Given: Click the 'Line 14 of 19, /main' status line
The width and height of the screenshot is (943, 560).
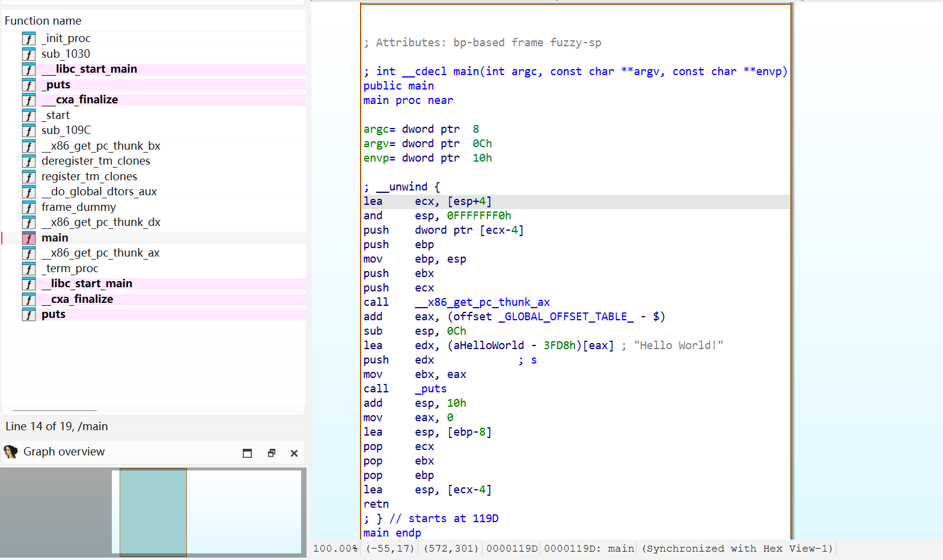Looking at the screenshot, I should pyautogui.click(x=57, y=427).
